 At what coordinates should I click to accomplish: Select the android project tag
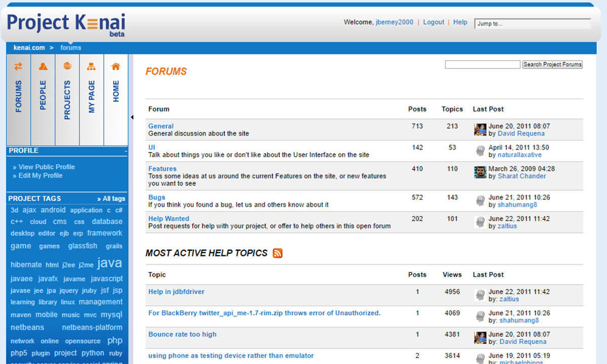pos(53,210)
